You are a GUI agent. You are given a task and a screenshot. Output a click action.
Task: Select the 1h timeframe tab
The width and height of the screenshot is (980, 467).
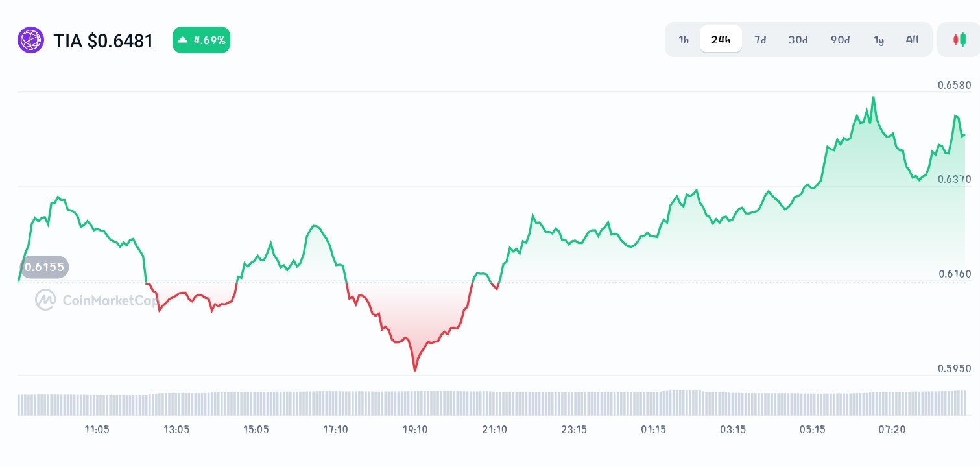(684, 40)
